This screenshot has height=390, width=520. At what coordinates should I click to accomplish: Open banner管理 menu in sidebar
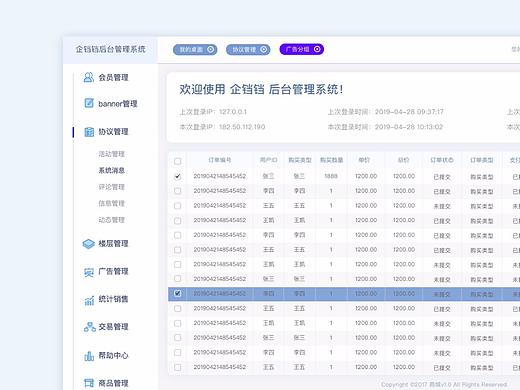point(118,104)
